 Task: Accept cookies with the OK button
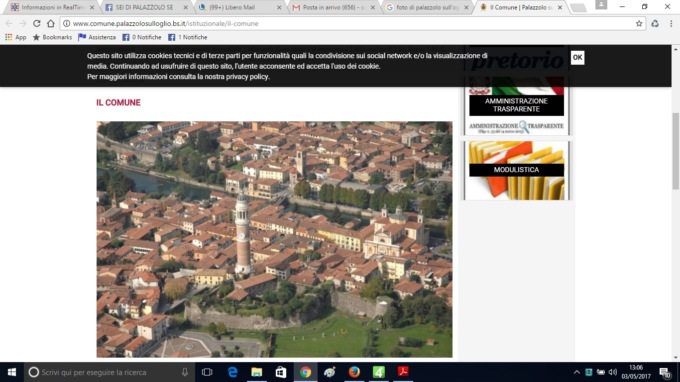tap(577, 57)
